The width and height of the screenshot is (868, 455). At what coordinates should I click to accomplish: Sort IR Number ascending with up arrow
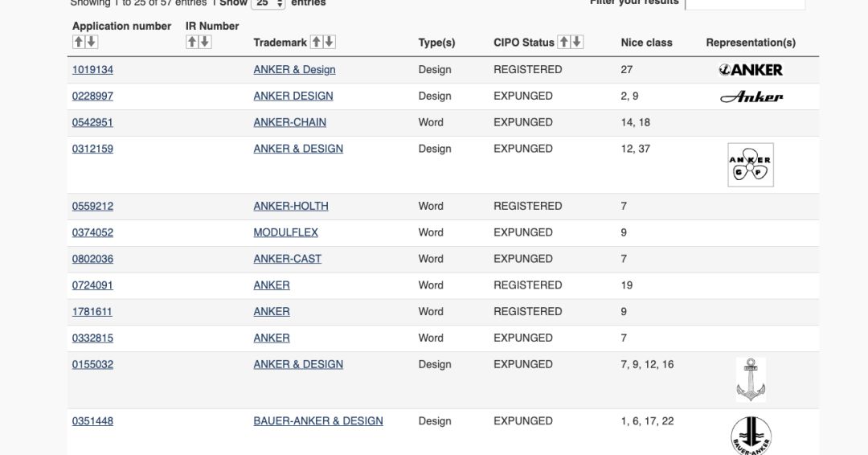(x=192, y=42)
